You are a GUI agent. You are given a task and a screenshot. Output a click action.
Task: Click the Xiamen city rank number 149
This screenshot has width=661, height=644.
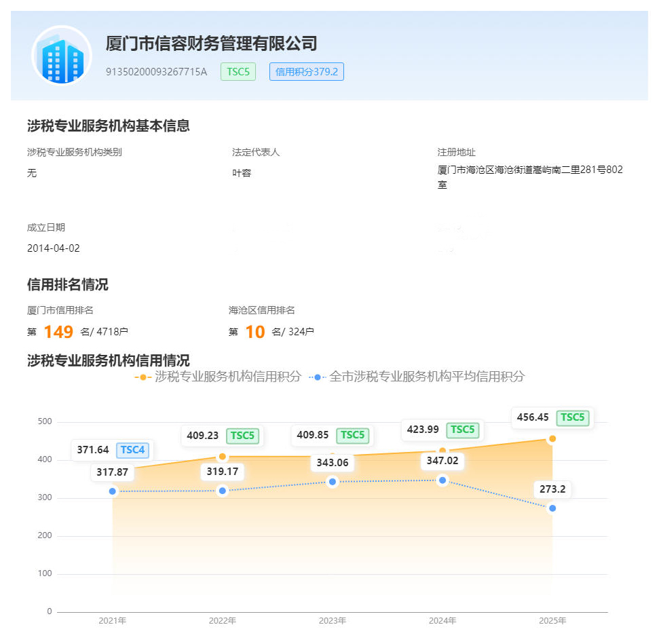click(58, 332)
